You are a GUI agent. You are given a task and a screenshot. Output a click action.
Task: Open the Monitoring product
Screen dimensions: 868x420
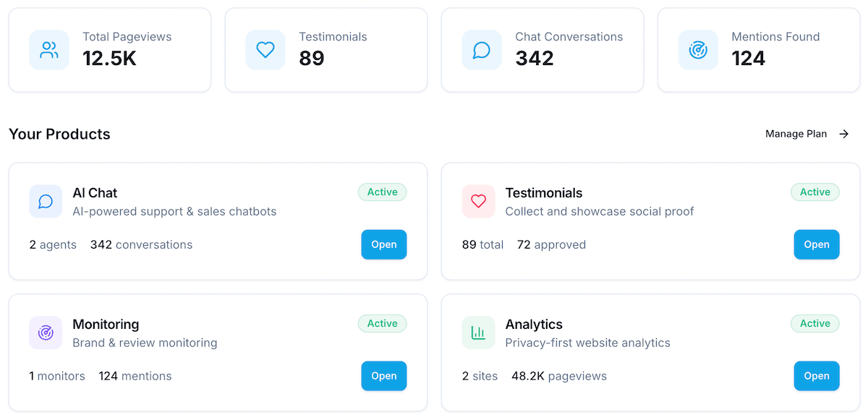(384, 376)
